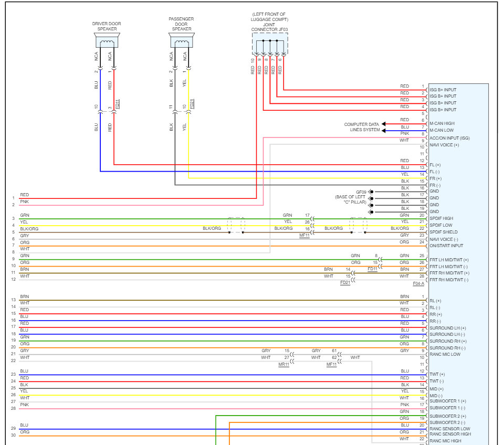Click the PNK label on left wire 28

pos(25,405)
